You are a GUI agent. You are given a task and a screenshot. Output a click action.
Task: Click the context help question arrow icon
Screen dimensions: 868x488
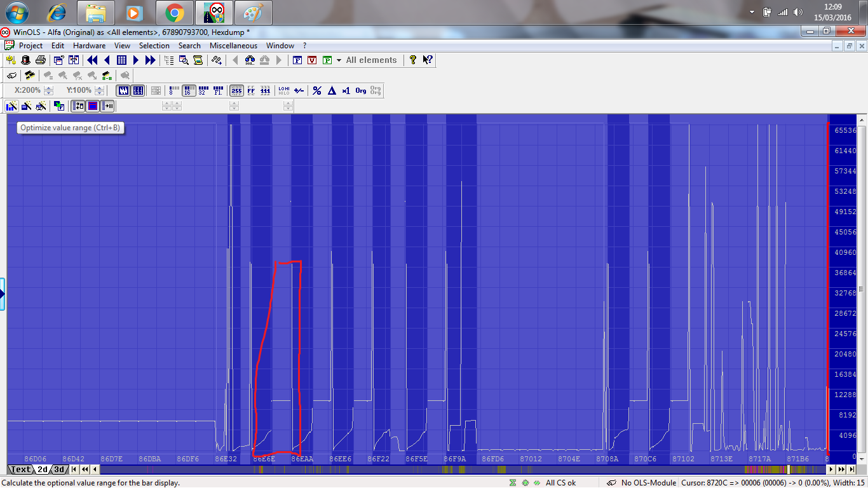point(428,60)
